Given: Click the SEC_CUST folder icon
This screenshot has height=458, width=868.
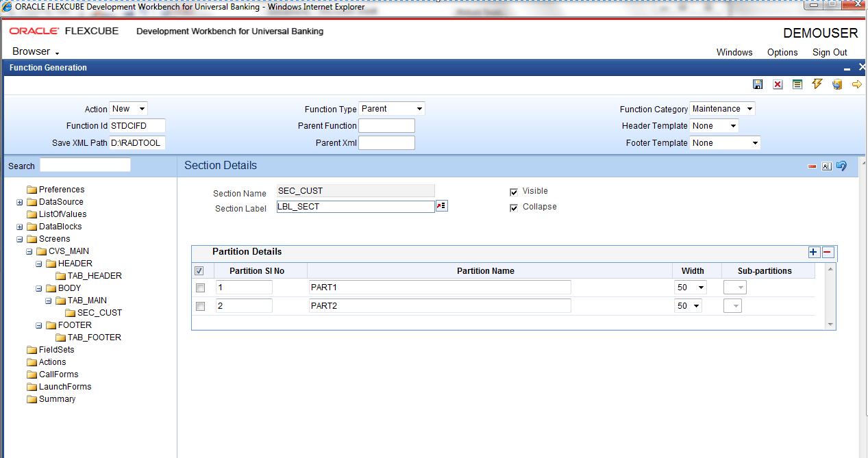Looking at the screenshot, I should [70, 313].
